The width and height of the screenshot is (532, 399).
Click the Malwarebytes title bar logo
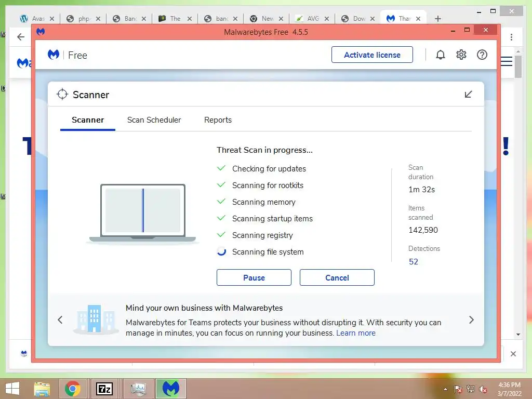click(x=41, y=32)
